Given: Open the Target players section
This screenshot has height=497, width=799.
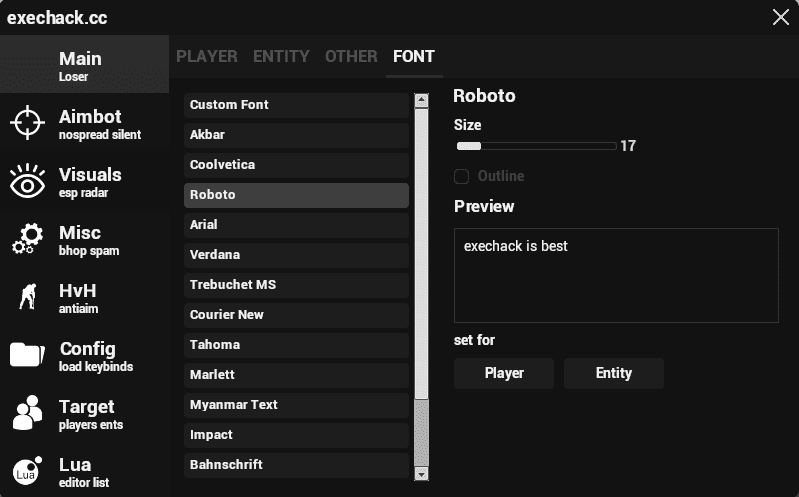Looking at the screenshot, I should click(x=84, y=414).
